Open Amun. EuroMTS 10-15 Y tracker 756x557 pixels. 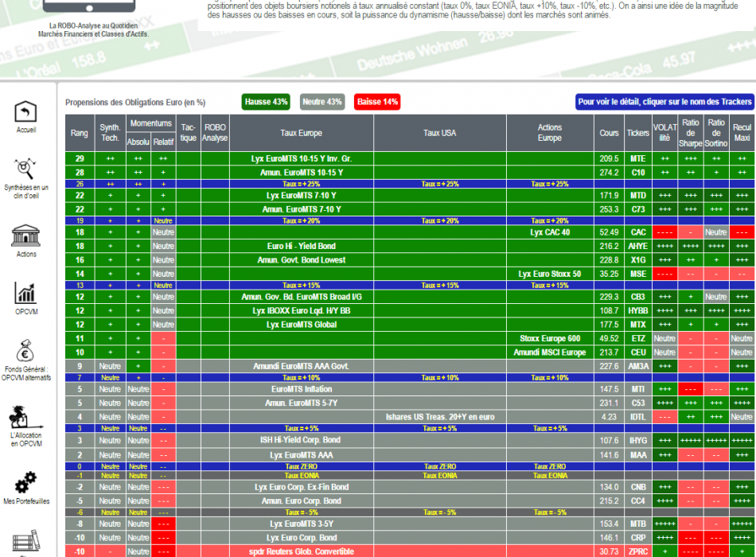[x=302, y=173]
